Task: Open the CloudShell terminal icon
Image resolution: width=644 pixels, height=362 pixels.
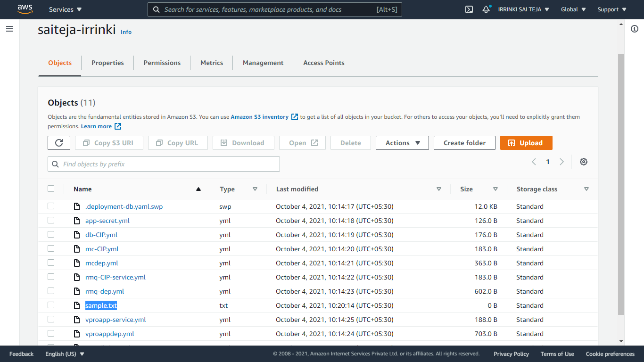Action: pos(469,9)
